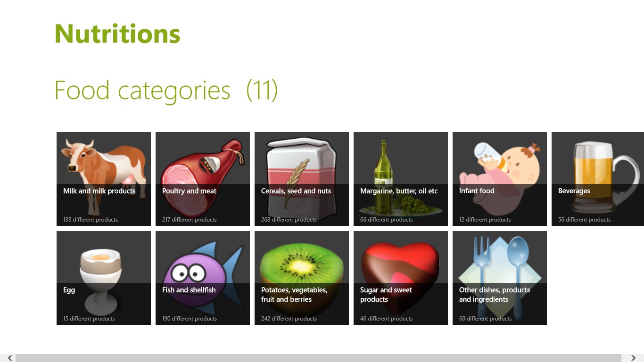This screenshot has width=644, height=362.
Task: Click the horizontal scrollbar track
Action: click(x=322, y=357)
